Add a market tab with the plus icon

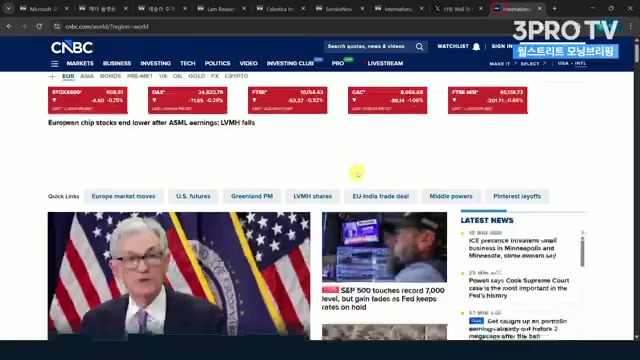click(52, 76)
